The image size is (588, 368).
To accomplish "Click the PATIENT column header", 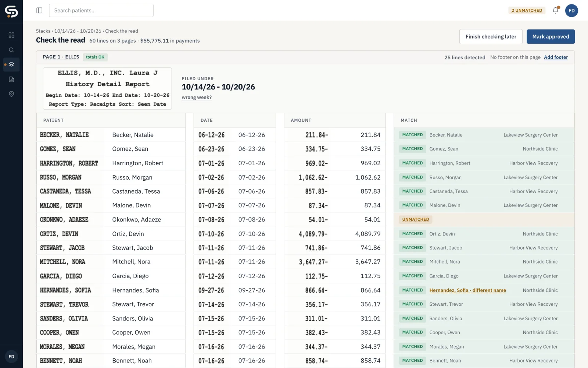I will (53, 120).
